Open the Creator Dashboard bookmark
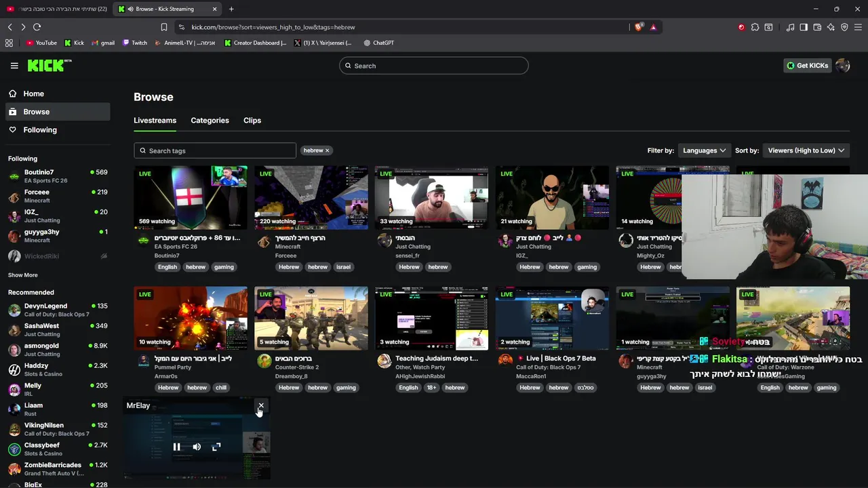 (x=255, y=43)
